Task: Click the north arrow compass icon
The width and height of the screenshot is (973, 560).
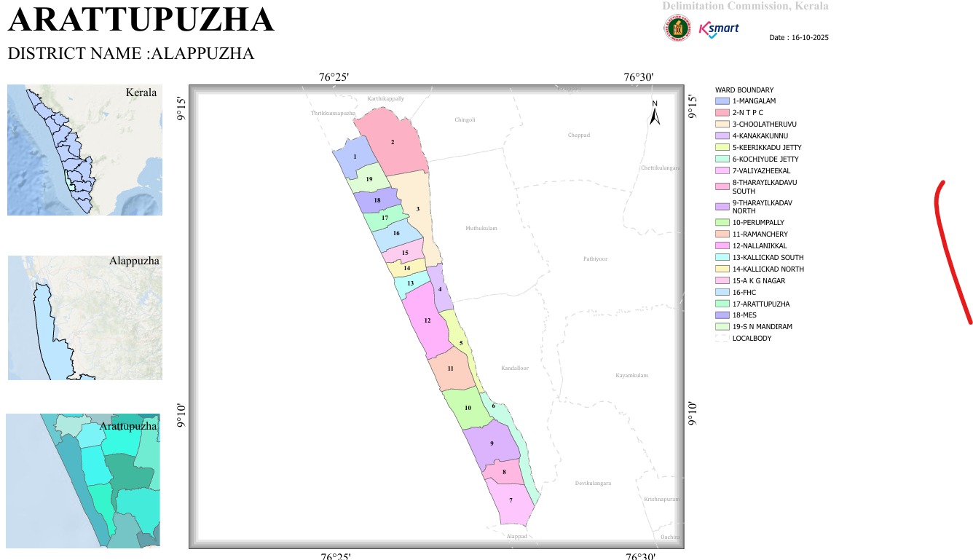Action: point(655,112)
